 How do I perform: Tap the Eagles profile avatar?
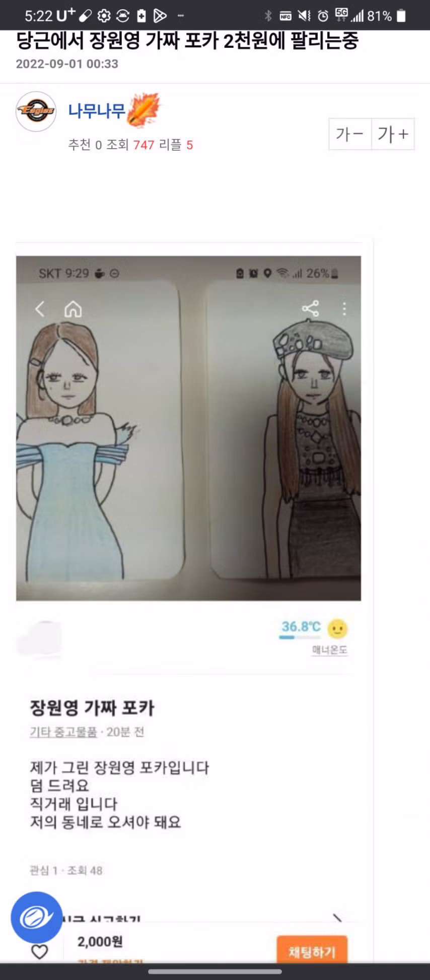(x=36, y=111)
